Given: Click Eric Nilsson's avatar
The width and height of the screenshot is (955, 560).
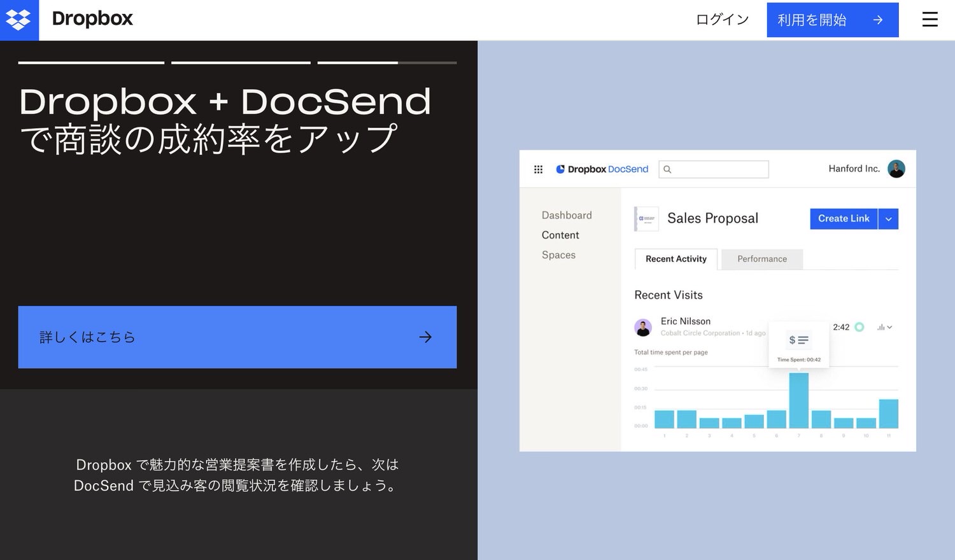Looking at the screenshot, I should (643, 327).
